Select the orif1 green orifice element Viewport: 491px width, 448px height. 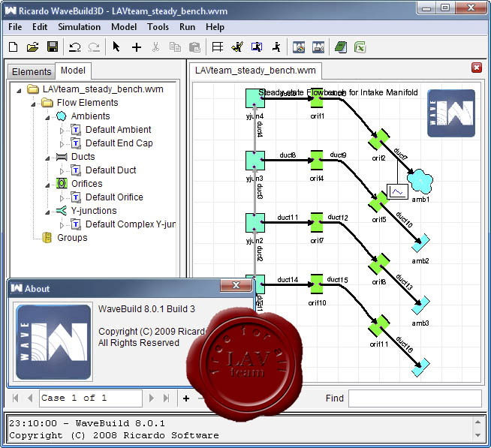[317, 98]
